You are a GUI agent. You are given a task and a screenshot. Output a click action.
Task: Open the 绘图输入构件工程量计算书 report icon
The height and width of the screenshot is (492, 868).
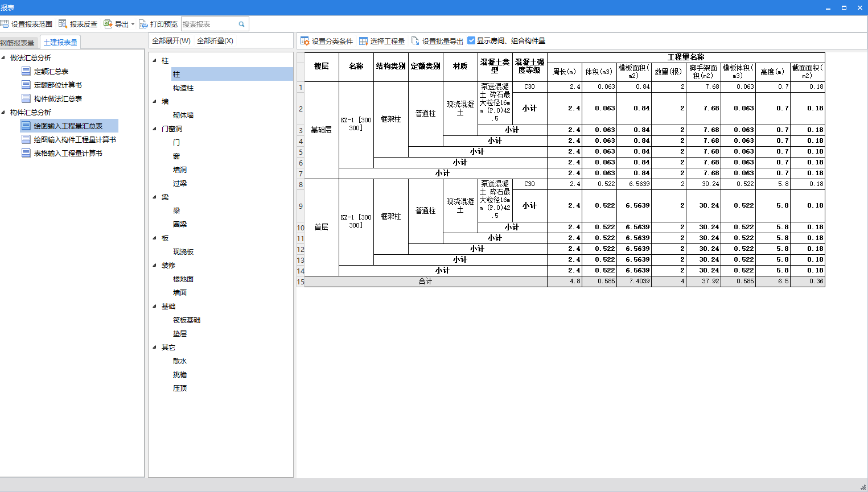click(26, 139)
